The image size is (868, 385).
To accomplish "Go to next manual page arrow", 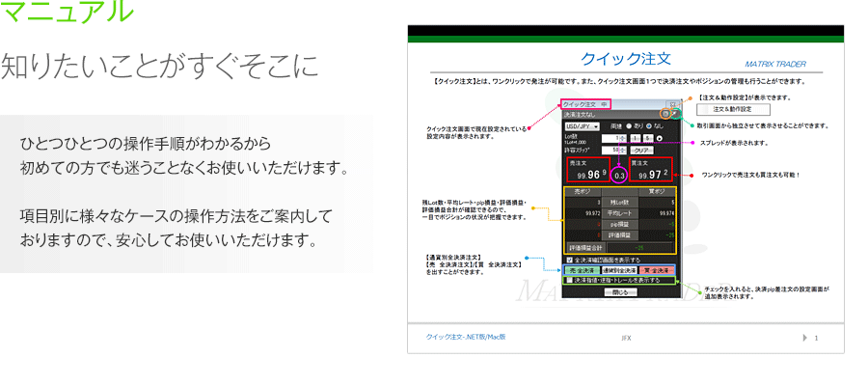I will coord(804,338).
